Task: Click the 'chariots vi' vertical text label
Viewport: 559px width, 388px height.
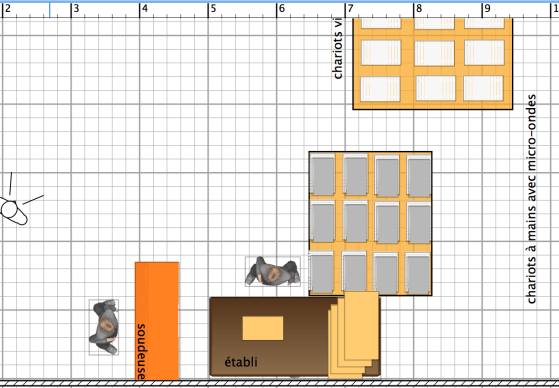Action: [337, 48]
